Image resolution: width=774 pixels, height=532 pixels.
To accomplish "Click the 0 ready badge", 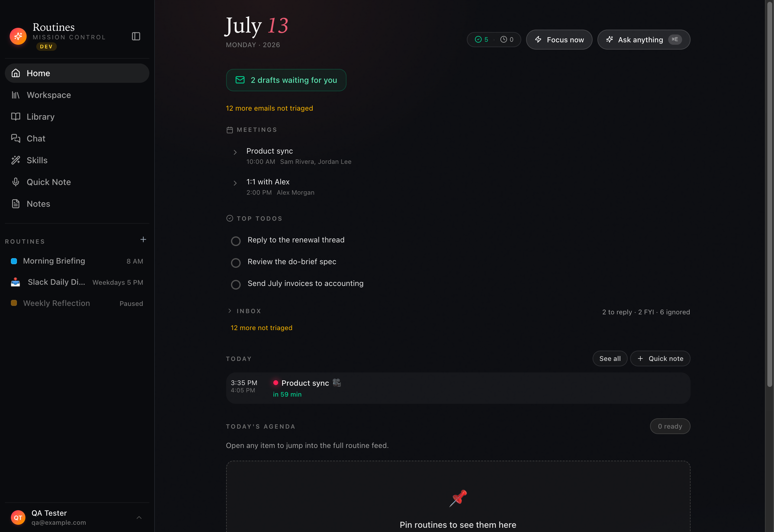I will point(670,426).
